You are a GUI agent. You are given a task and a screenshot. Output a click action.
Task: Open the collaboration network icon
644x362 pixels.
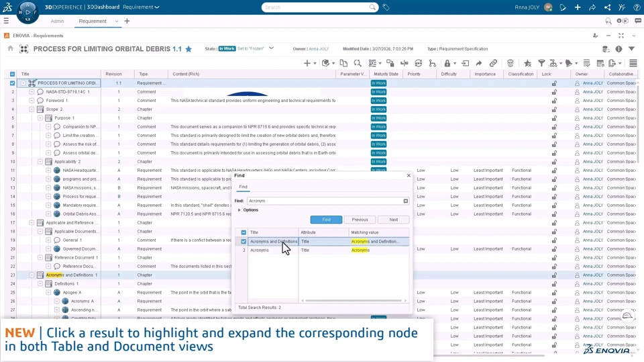pos(607,7)
